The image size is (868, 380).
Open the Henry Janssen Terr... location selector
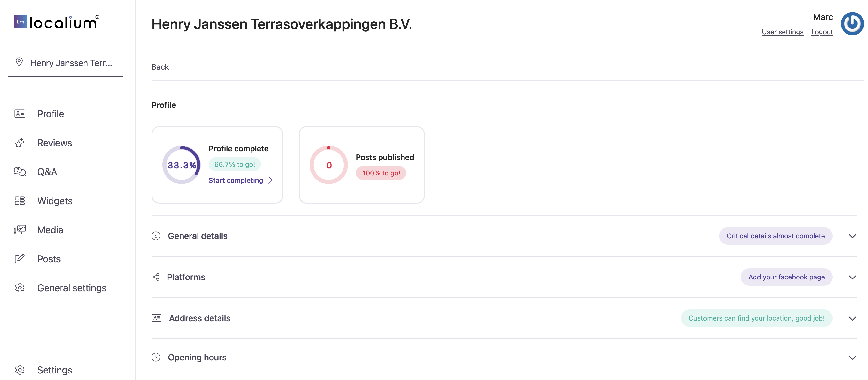click(x=66, y=63)
